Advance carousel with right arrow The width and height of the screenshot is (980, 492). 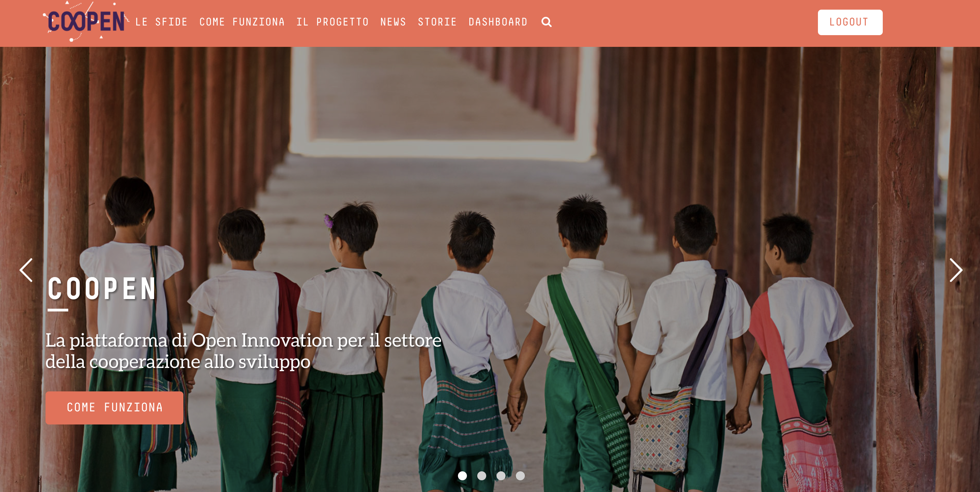955,270
